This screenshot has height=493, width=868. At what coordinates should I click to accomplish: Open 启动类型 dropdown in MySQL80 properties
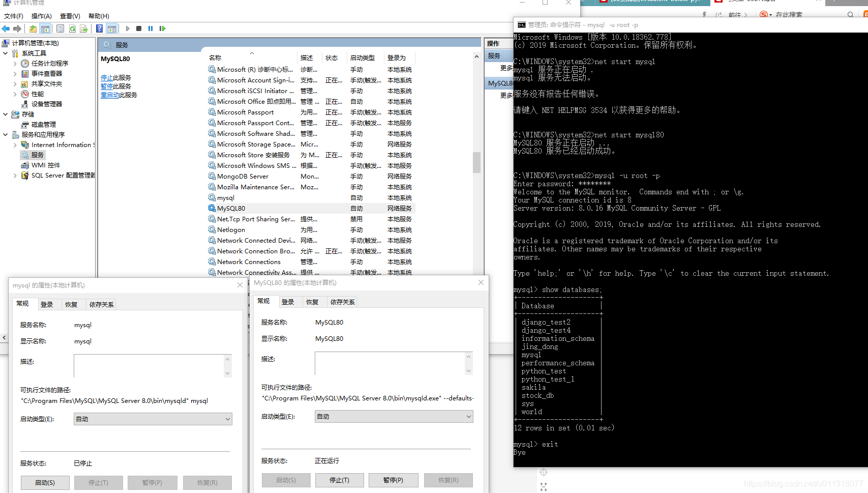pyautogui.click(x=394, y=416)
